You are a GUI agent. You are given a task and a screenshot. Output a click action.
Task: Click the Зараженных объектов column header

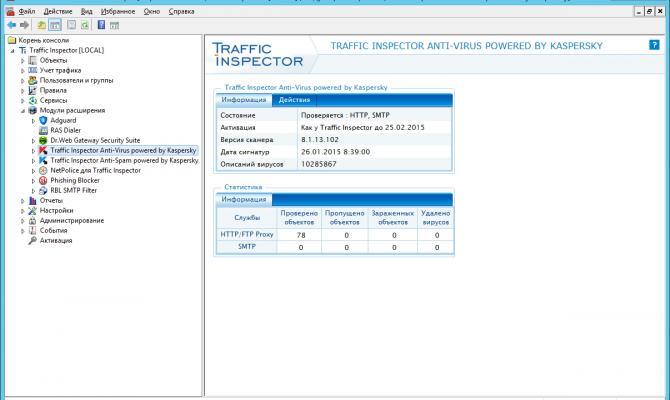(393, 218)
